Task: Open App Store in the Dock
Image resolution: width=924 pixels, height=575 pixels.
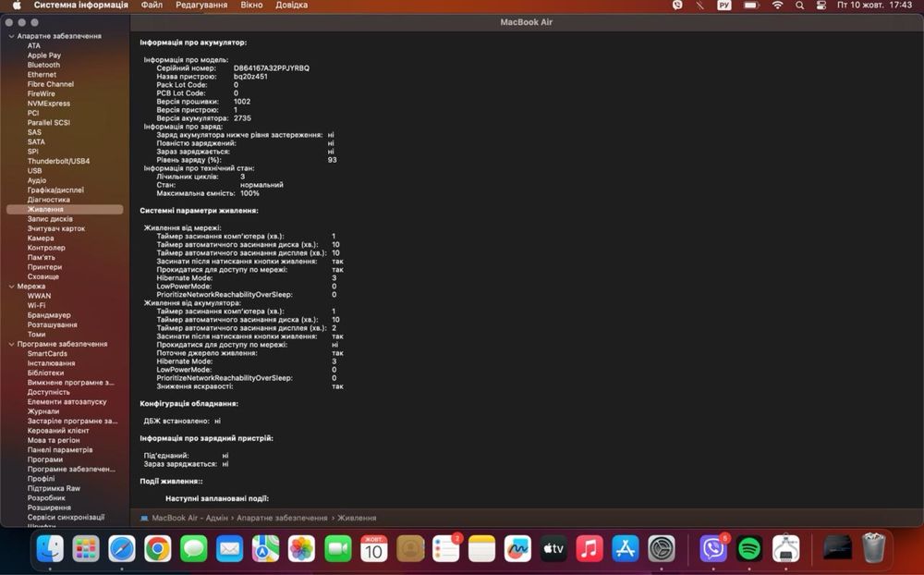Action: pos(626,549)
